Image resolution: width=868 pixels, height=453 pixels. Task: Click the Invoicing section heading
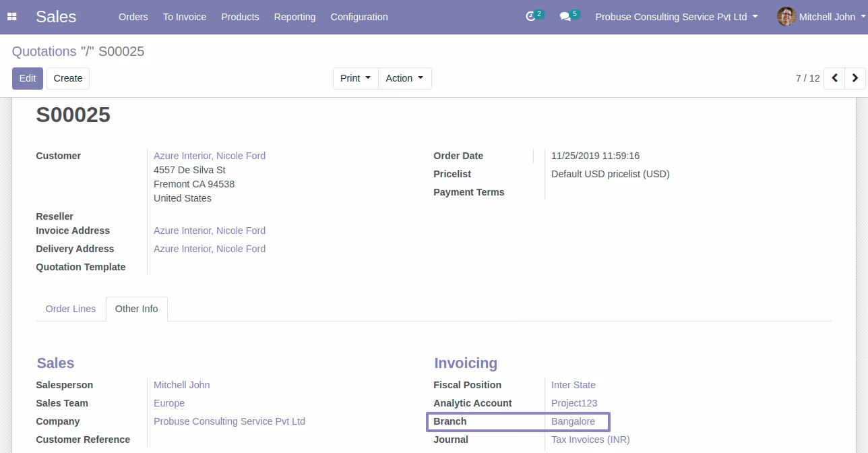(466, 363)
